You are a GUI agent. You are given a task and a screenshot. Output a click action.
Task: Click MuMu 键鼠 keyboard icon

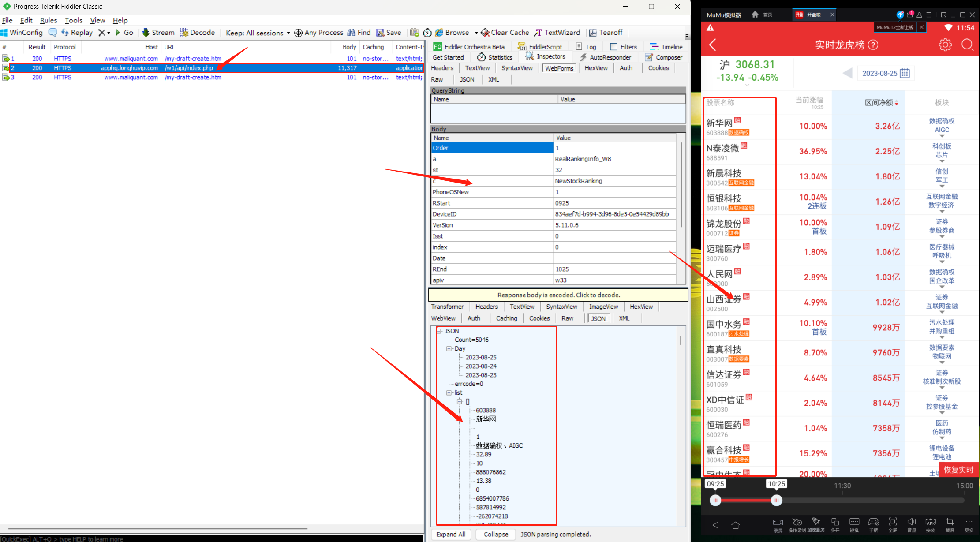tap(854, 524)
